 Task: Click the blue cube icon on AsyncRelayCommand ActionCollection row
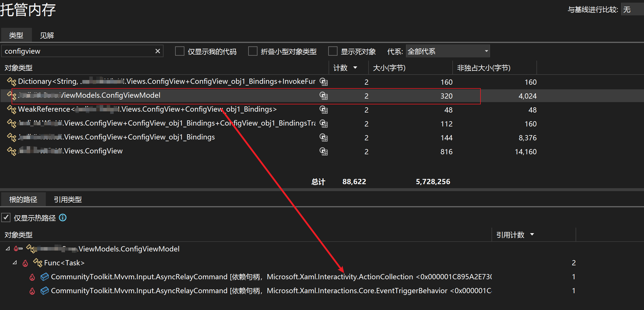pos(45,277)
